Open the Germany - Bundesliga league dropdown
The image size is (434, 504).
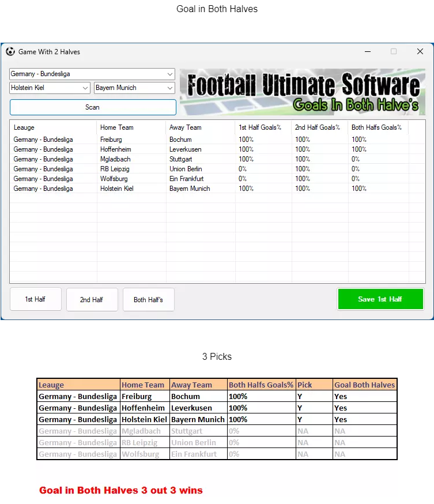pos(92,74)
